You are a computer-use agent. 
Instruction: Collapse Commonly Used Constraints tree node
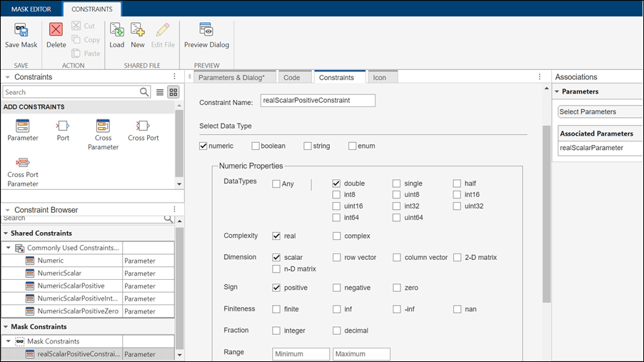click(x=9, y=248)
